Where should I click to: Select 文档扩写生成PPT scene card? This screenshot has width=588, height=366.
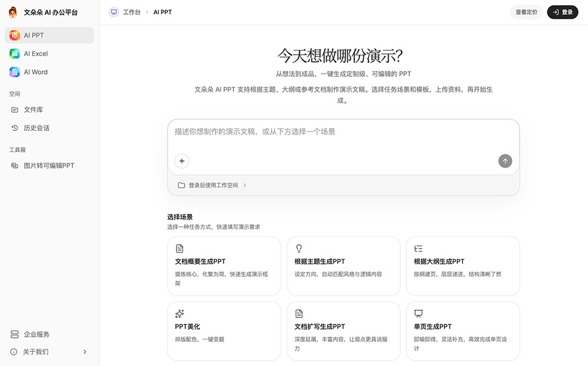coord(343,331)
